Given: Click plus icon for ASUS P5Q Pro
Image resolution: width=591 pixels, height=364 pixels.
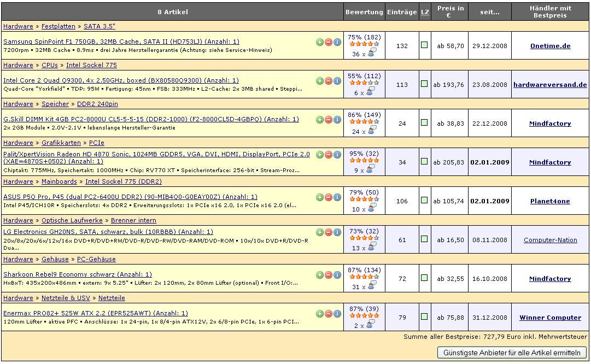Looking at the screenshot, I should click(320, 197).
